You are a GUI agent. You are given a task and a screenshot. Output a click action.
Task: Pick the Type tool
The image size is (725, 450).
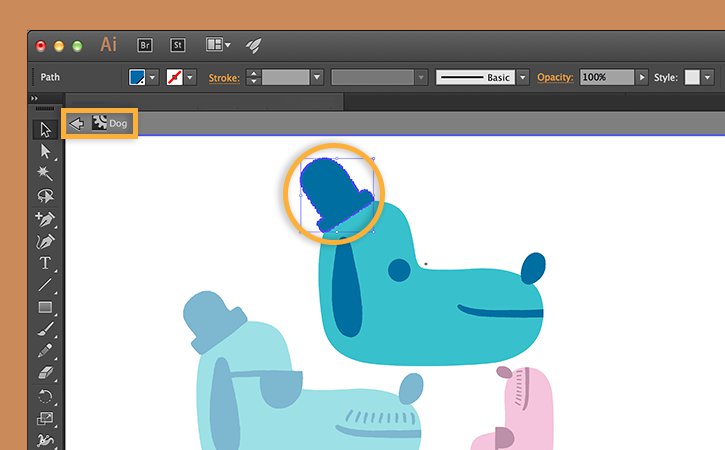click(45, 263)
